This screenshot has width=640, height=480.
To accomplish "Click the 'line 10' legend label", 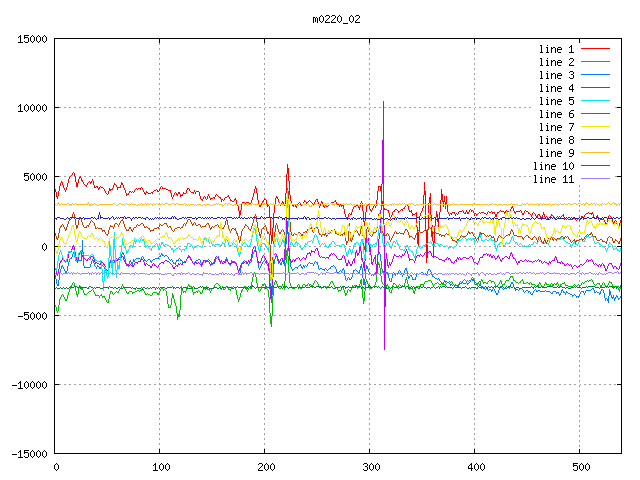I will [553, 166].
